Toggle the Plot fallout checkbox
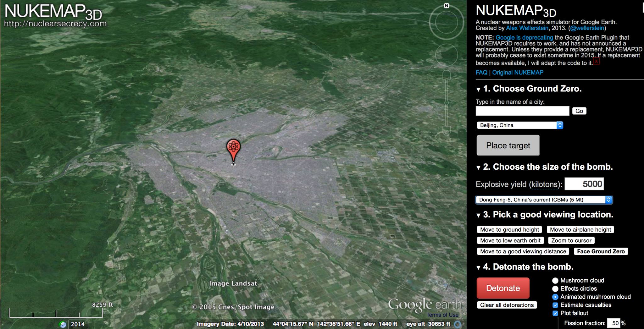Viewport: 644px width, 329px height. (x=555, y=313)
